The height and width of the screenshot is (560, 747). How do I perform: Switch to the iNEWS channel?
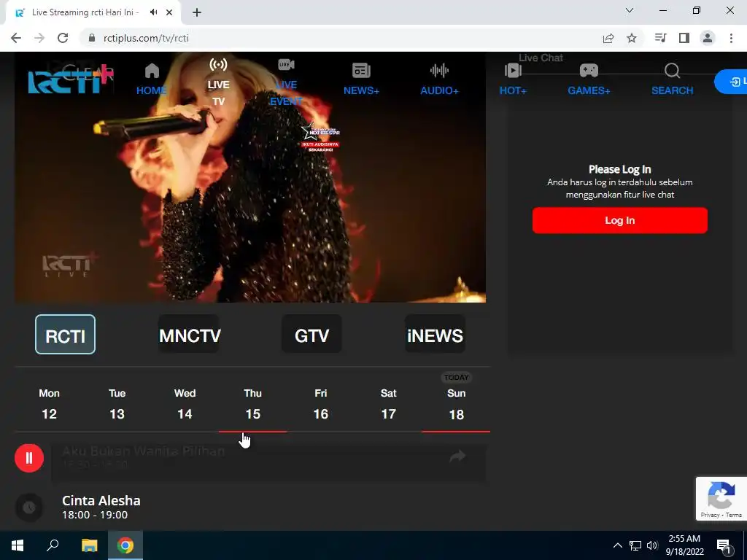point(435,334)
